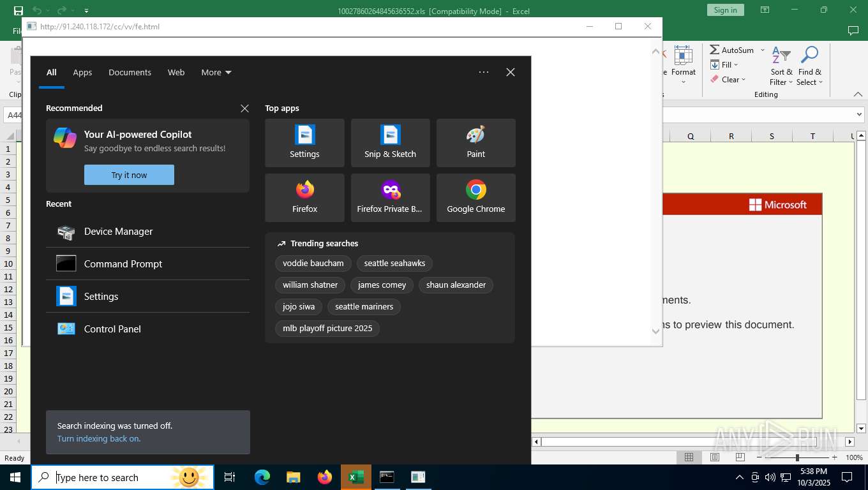
Task: Expand the More filter dropdown
Action: [216, 72]
